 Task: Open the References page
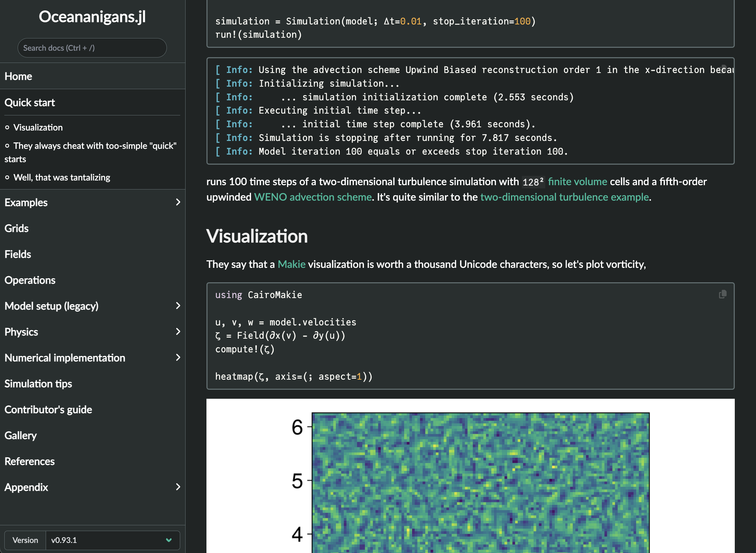(30, 461)
